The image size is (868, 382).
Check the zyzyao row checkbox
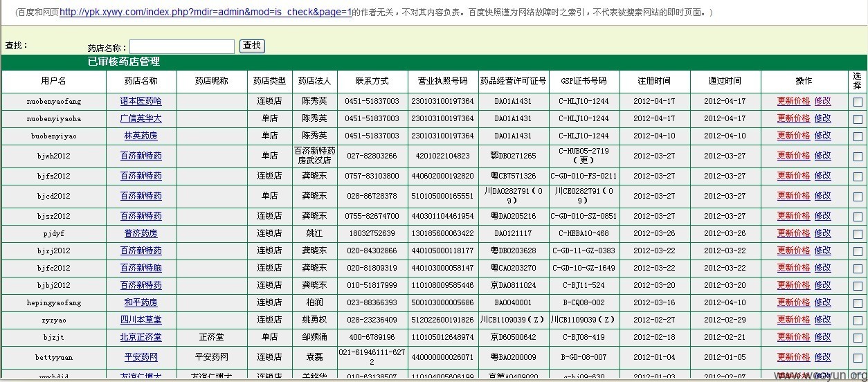[x=858, y=320]
